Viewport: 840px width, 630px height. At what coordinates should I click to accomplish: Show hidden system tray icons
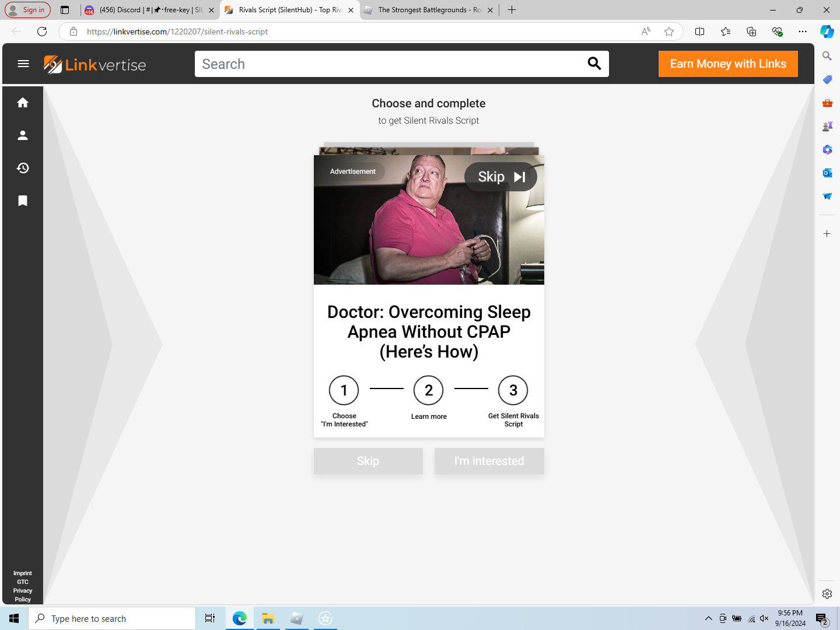(708, 618)
